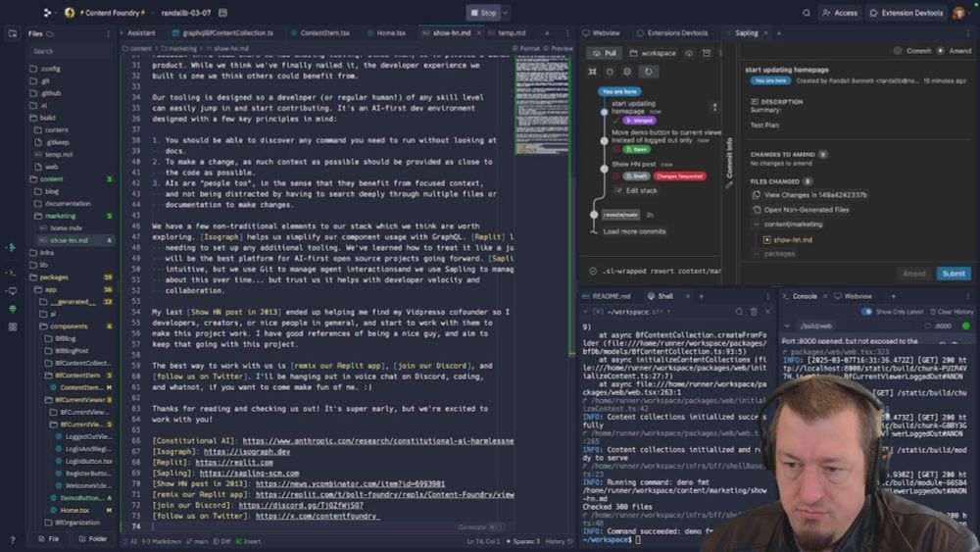Click the Sapling settings gear icon

(x=627, y=72)
